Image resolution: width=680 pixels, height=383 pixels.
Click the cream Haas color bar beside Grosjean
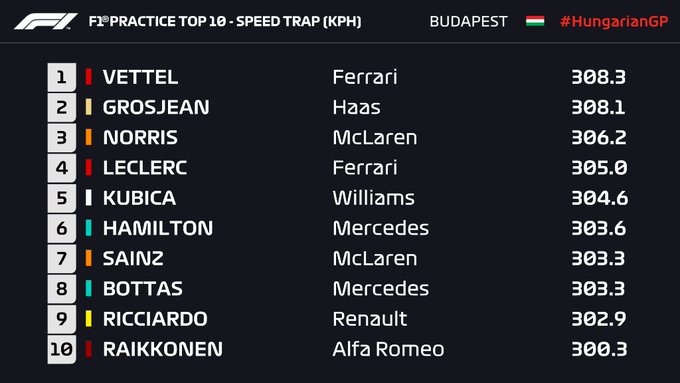pyautogui.click(x=88, y=107)
